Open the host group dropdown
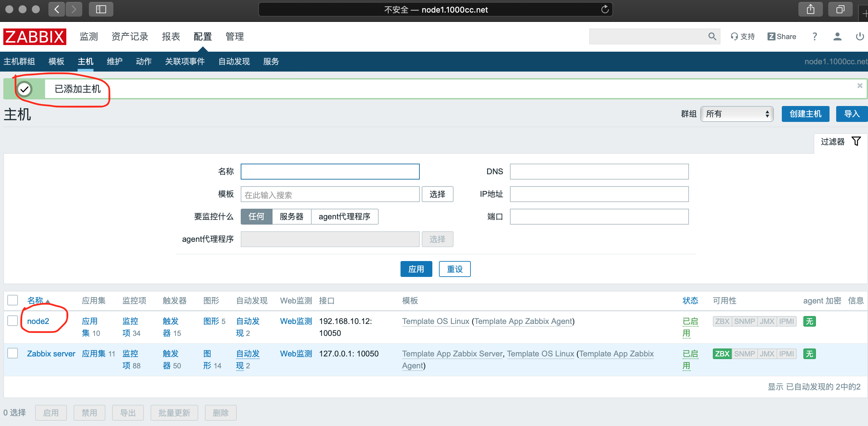The width and height of the screenshot is (868, 426). (x=737, y=114)
